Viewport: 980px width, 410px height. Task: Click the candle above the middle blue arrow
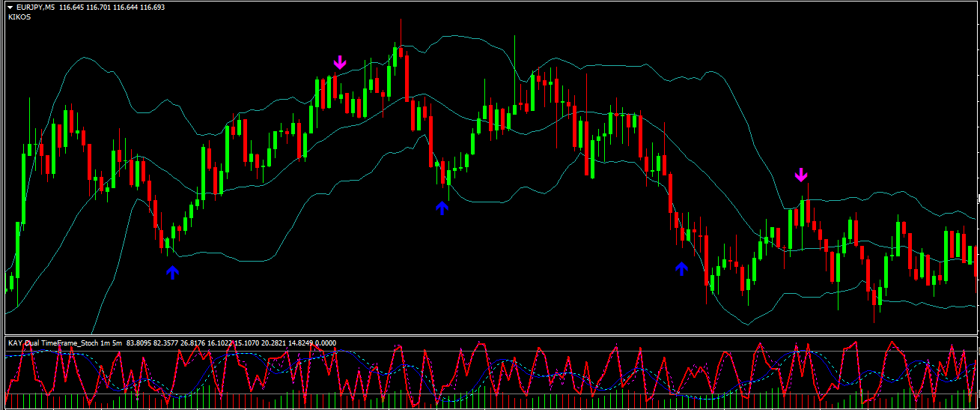[x=448, y=177]
